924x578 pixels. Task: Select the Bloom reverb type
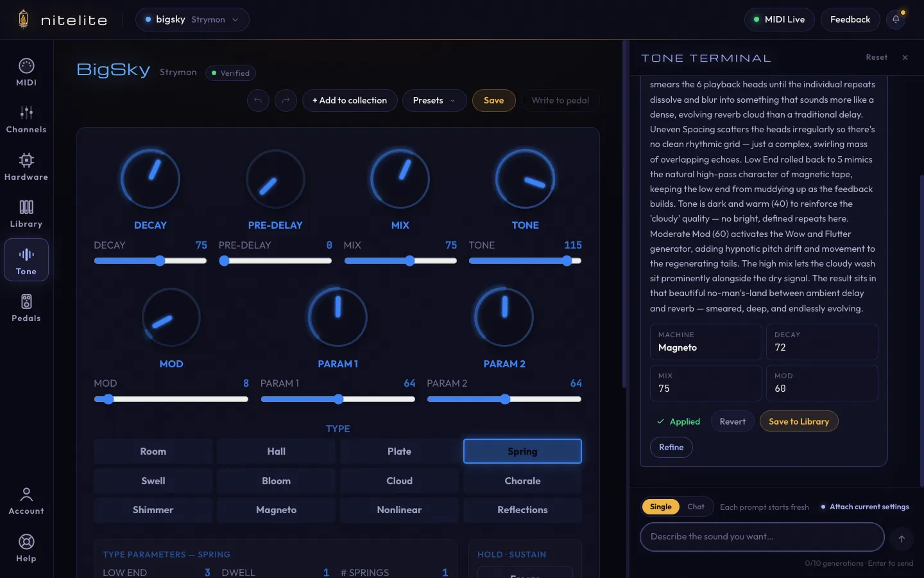tap(276, 481)
